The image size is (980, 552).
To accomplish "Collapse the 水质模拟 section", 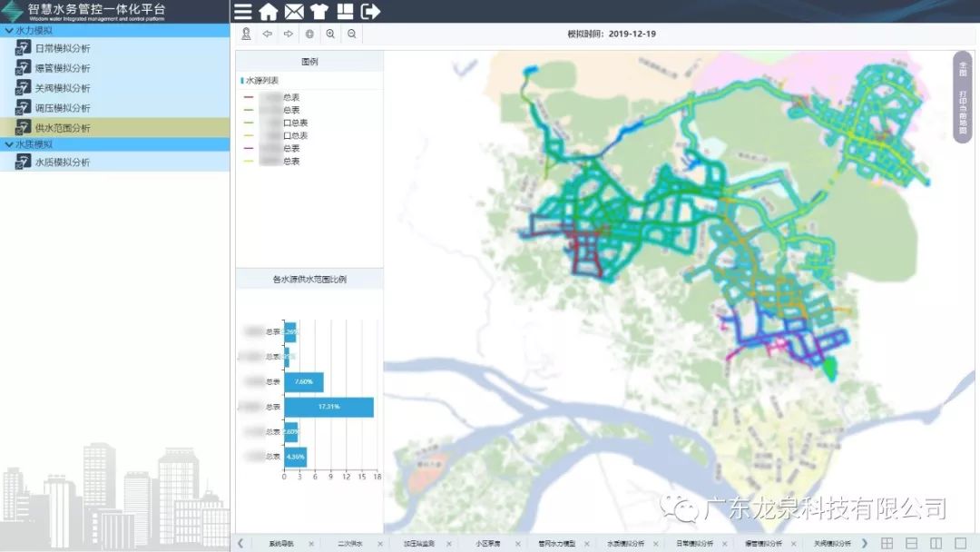I will 9,144.
